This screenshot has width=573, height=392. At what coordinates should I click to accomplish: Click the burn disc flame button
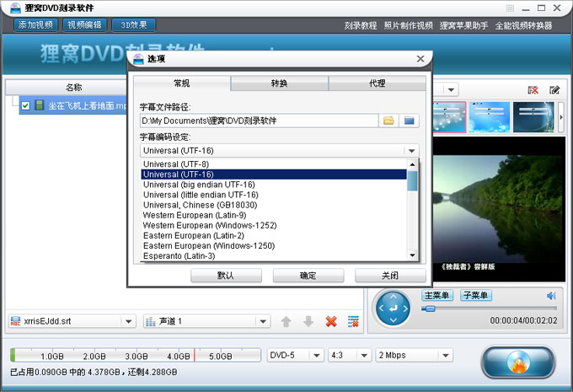coord(518,362)
